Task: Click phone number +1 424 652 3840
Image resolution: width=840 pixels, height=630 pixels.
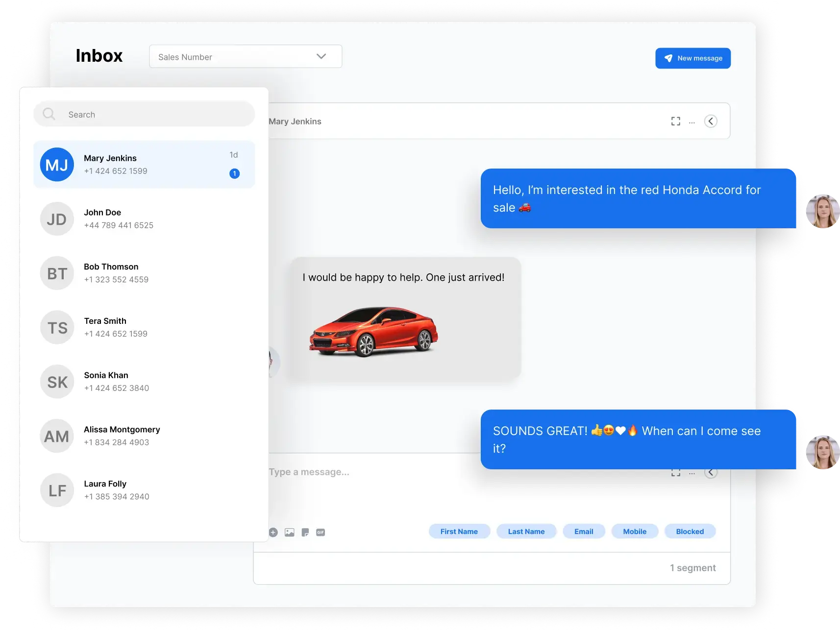Action: (x=117, y=388)
